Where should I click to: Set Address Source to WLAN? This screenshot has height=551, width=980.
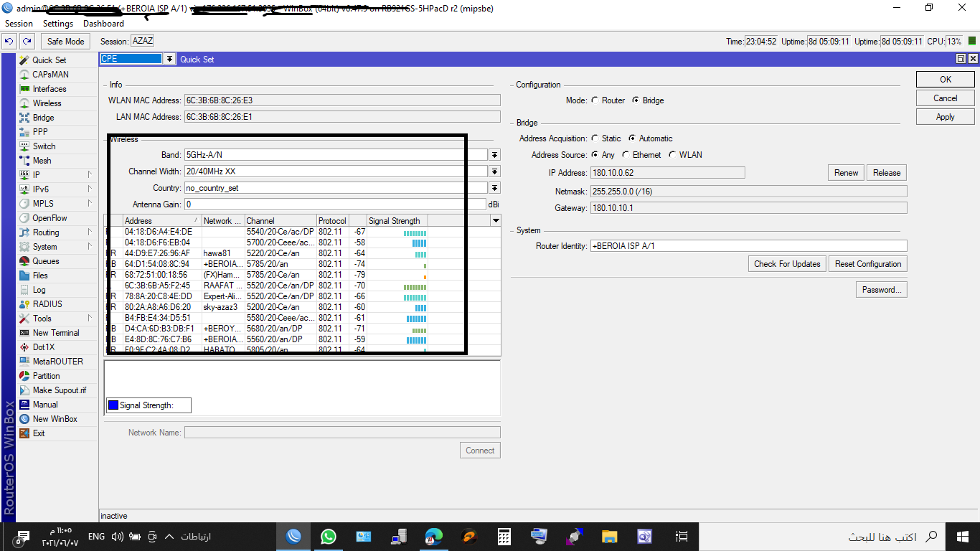click(672, 155)
